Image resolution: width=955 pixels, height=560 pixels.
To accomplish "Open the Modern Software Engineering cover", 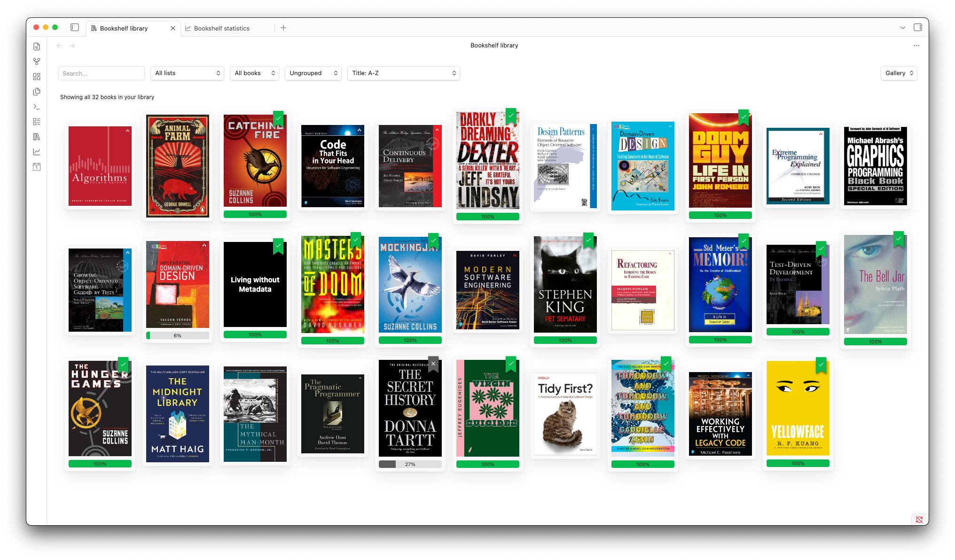I will (x=488, y=290).
